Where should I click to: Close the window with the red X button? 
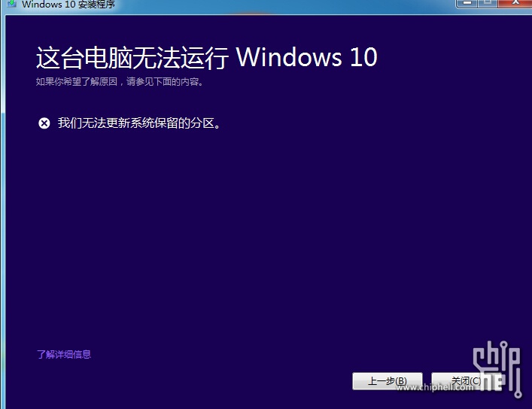click(515, 3)
